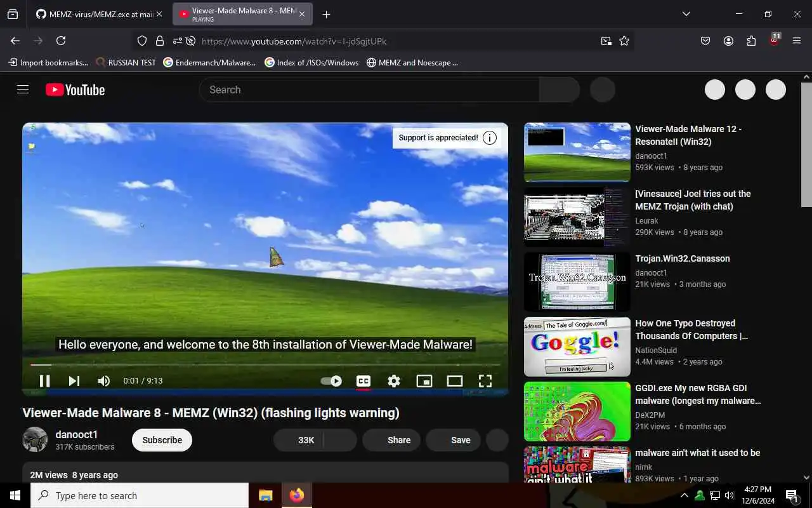Open uBlock extension with badge

coord(774,40)
